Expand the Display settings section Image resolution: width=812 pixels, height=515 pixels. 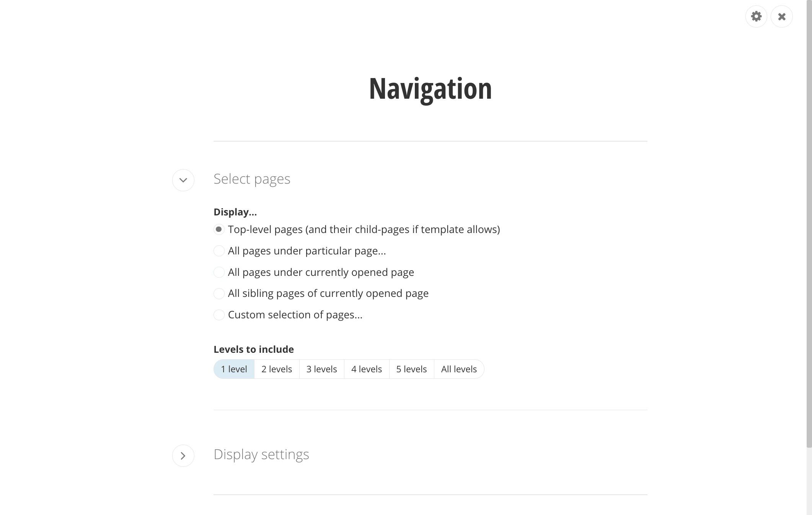point(183,456)
